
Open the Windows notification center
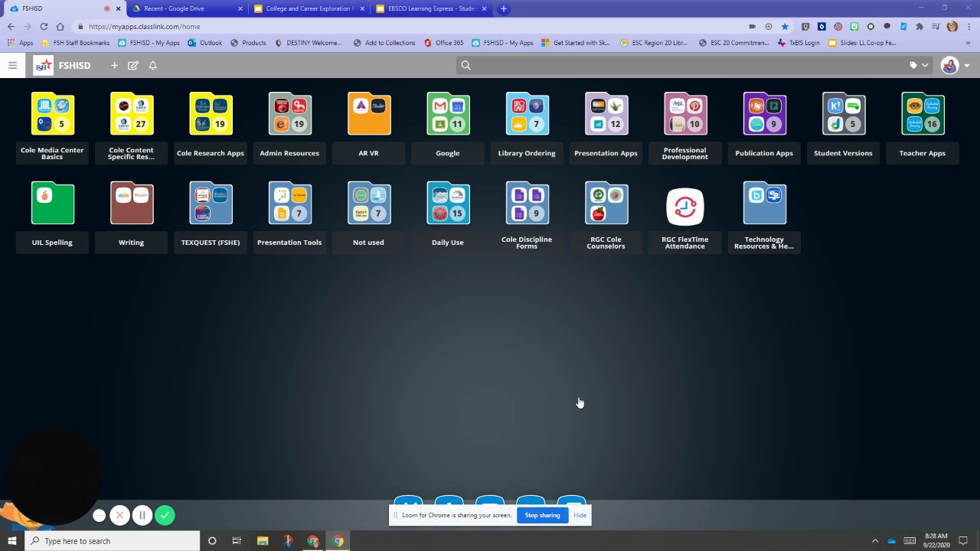(x=964, y=541)
